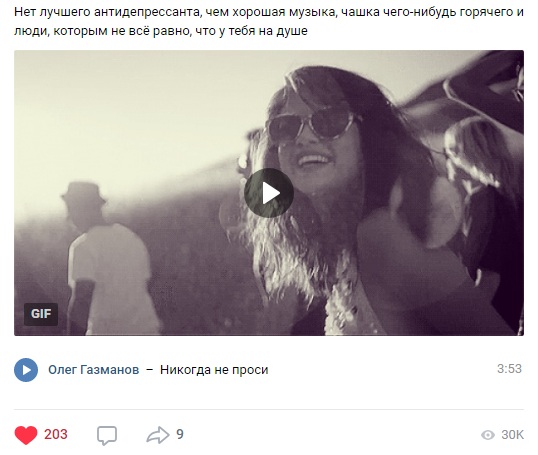Click the GIF badge on the image
This screenshot has width=538, height=455.
tap(41, 314)
